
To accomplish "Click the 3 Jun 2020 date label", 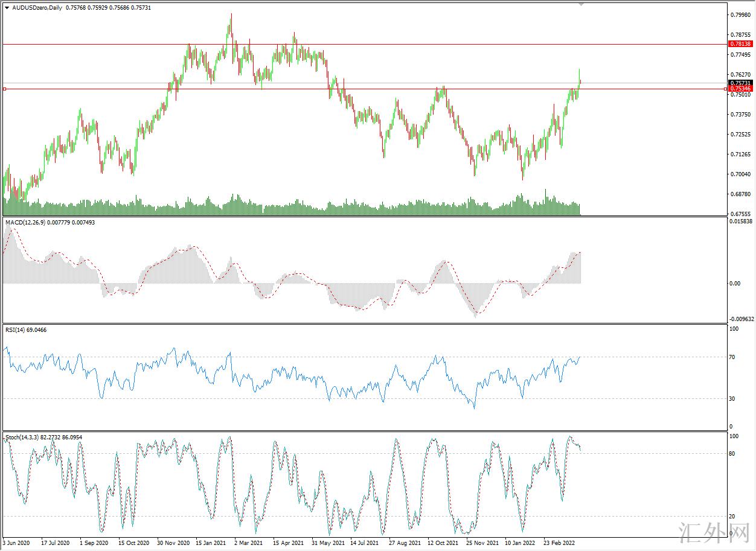I will point(16,543).
